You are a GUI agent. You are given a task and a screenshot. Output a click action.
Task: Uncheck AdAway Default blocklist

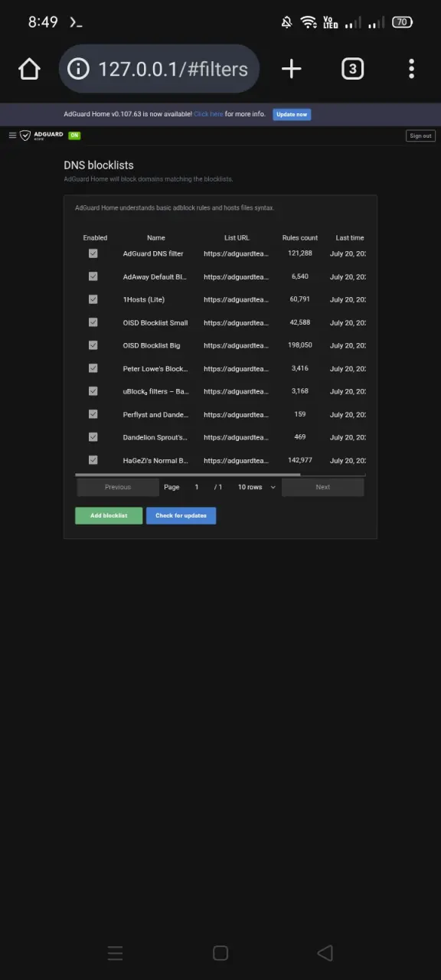[x=93, y=276]
